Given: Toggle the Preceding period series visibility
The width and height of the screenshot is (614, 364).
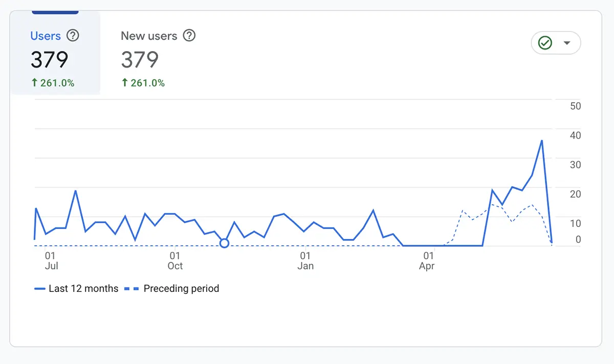Looking at the screenshot, I should click(182, 288).
